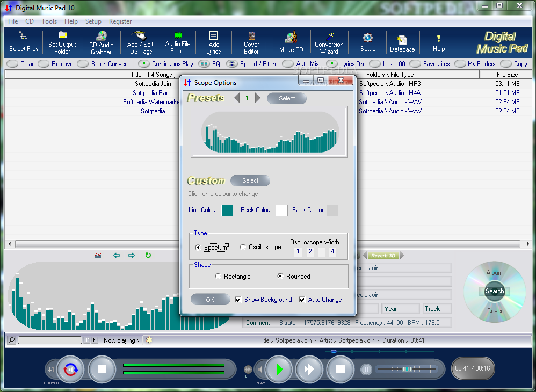The width and height of the screenshot is (536, 392).
Task: Click the fast-forward next track button
Action: 309,369
